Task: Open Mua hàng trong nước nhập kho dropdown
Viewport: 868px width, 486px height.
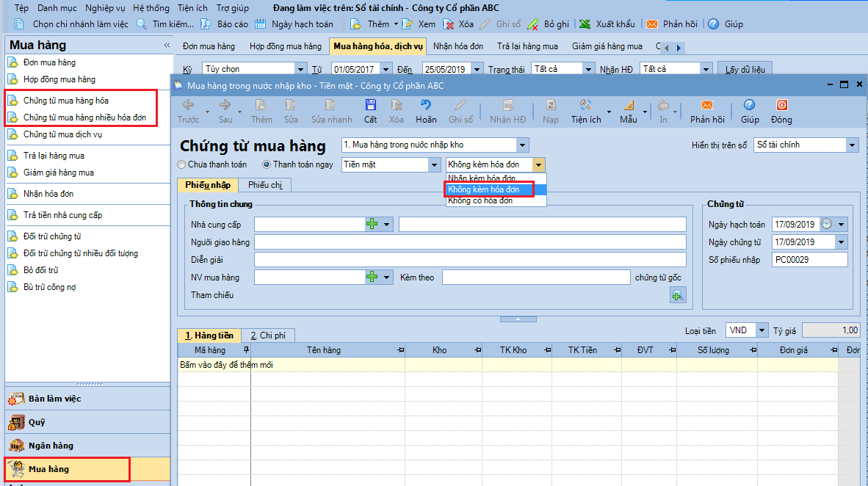Action: pos(522,145)
